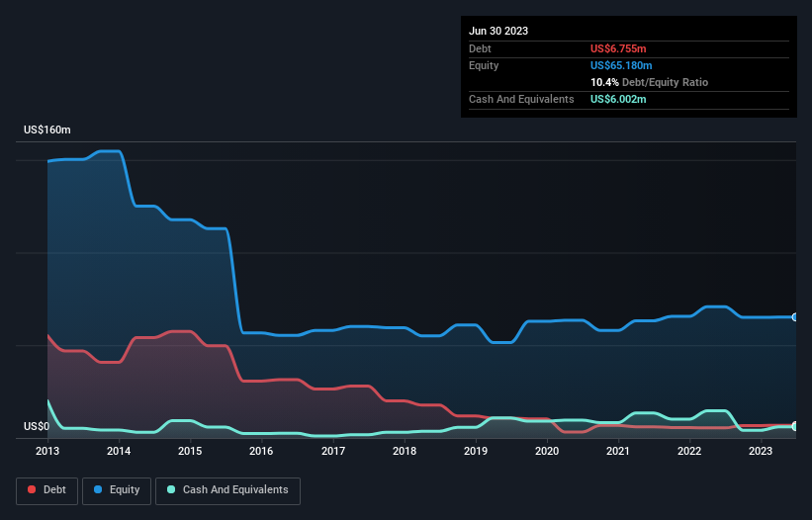
Task: Click the blue Equity legend dot
Action: 98,489
